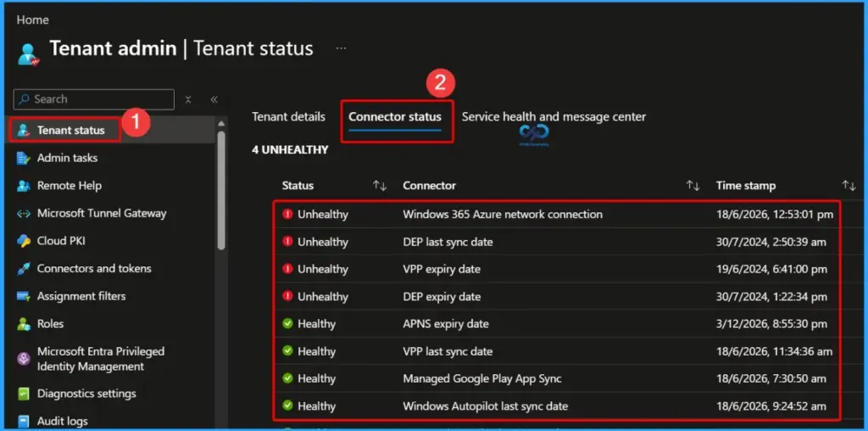This screenshot has width=868, height=431.
Task: Open Audit logs link
Action: point(62,422)
